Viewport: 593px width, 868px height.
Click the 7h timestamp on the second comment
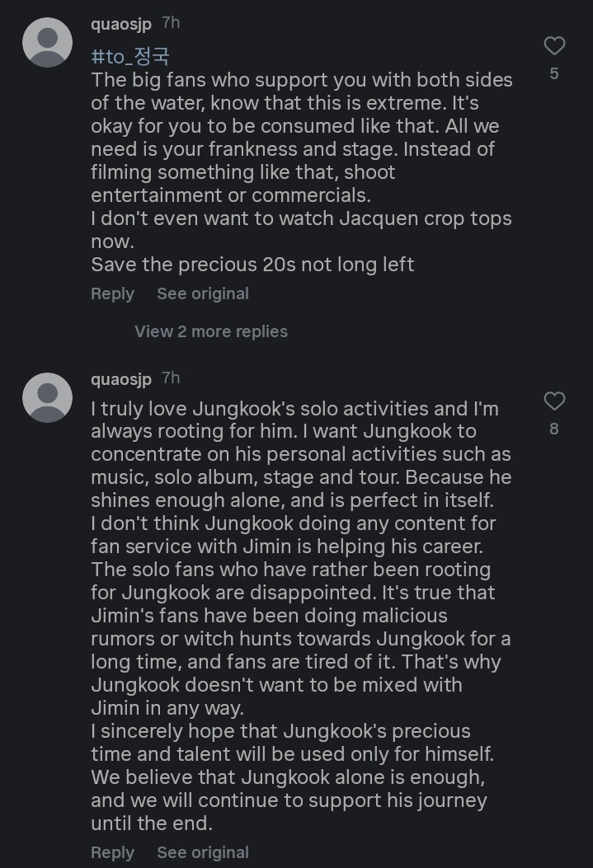tap(171, 378)
